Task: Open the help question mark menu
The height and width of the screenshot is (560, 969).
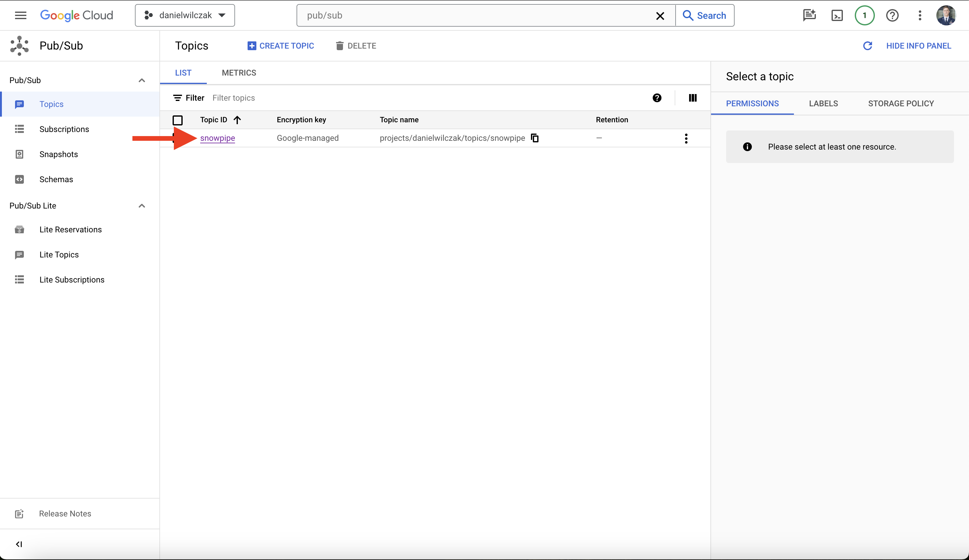Action: click(x=892, y=15)
